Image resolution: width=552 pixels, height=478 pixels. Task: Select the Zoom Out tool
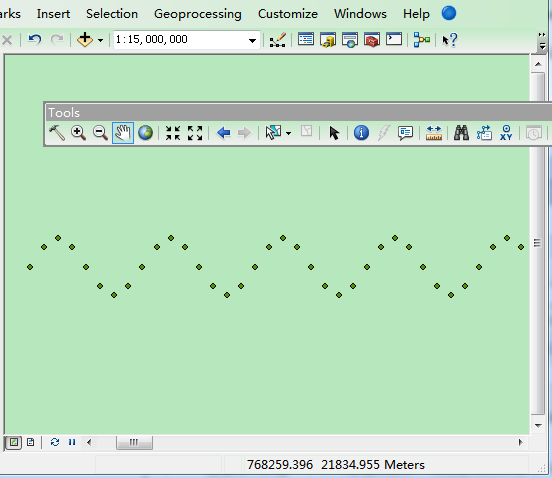pos(100,133)
